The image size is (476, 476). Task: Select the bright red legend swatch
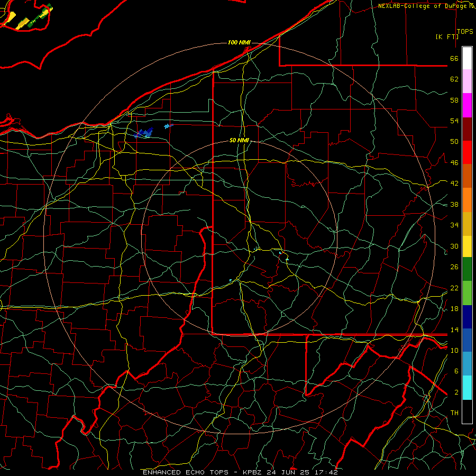tap(467, 152)
